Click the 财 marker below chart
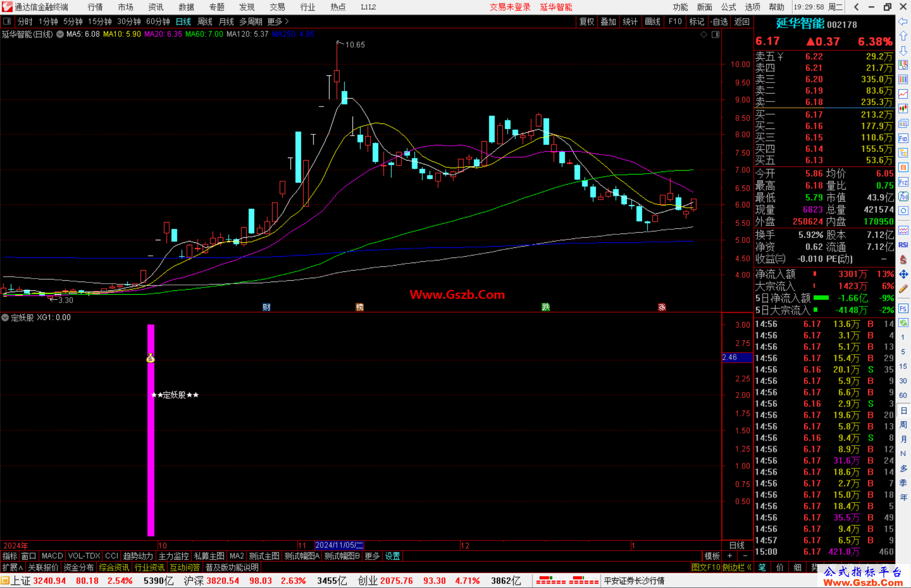911x588 pixels. coord(266,307)
